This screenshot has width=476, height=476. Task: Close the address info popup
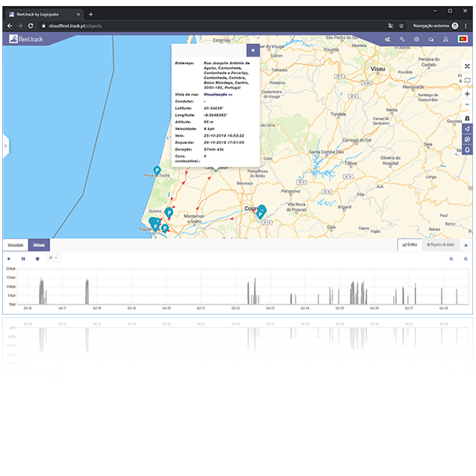[x=253, y=51]
